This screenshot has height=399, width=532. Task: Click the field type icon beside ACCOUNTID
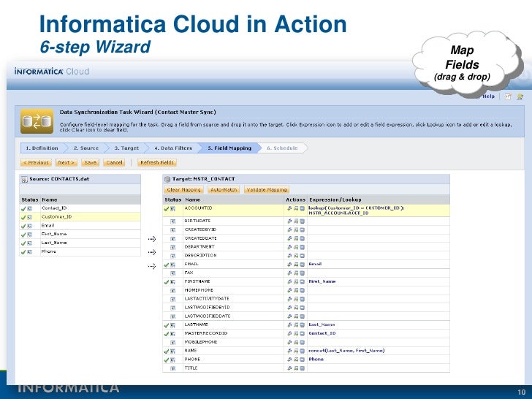(x=172, y=209)
